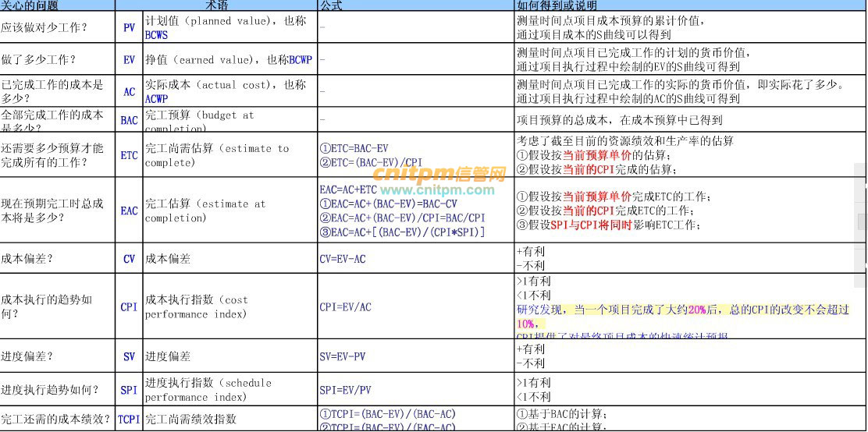868x432 pixels.
Task: Select the EAC abbreviation cell
Action: click(x=129, y=211)
